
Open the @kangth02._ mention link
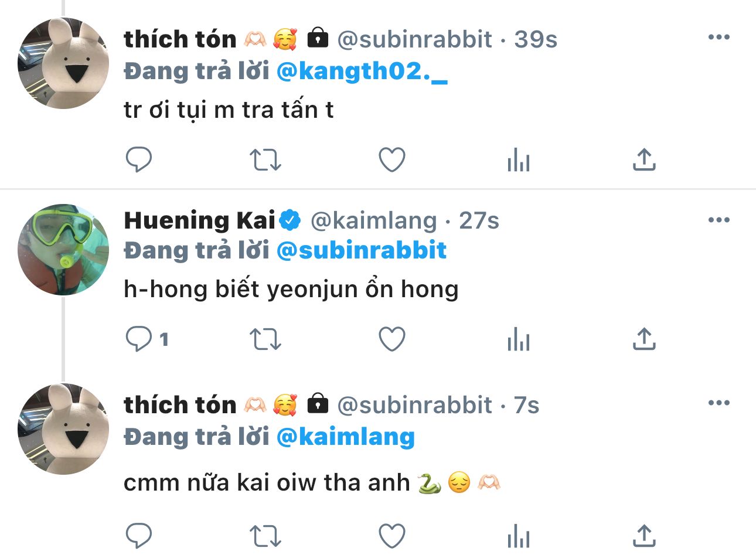(362, 72)
